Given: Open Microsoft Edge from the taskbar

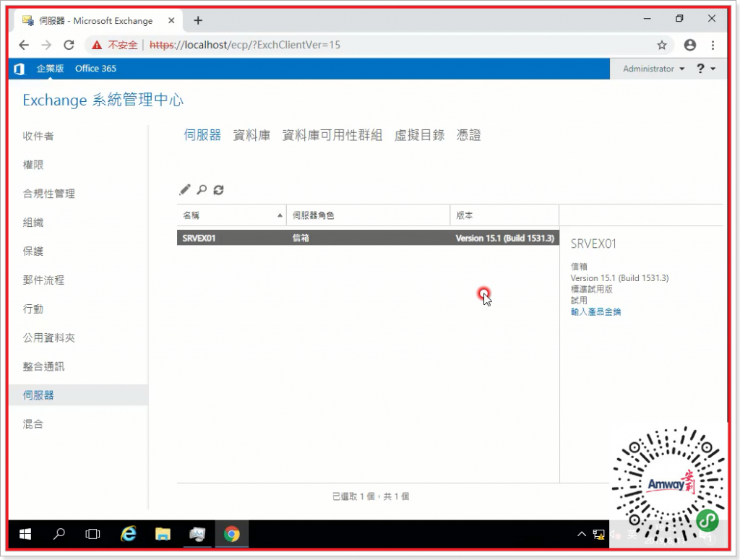Looking at the screenshot, I should pyautogui.click(x=129, y=534).
